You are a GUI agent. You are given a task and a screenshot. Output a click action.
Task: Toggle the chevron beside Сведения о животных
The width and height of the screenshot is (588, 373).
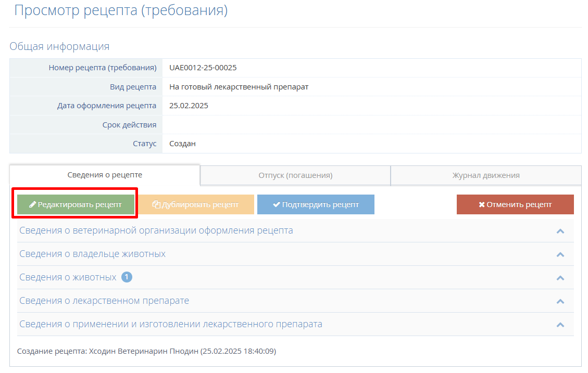(x=560, y=278)
